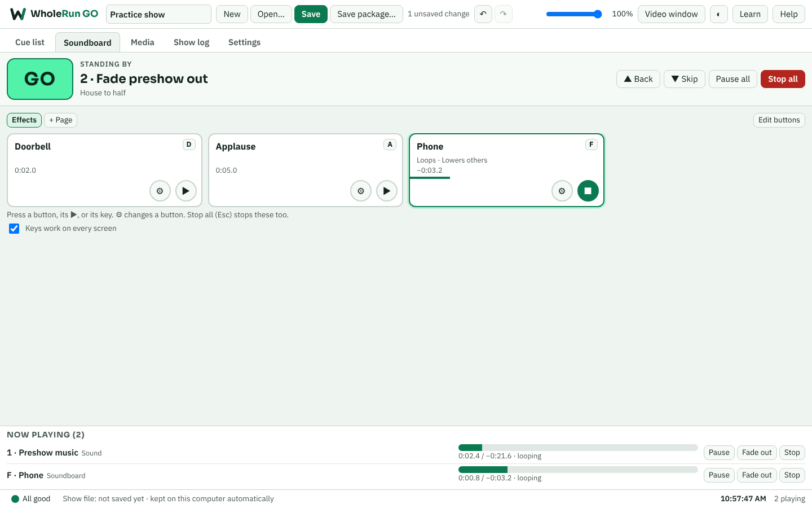This screenshot has width=812, height=508.
Task: Click the WholeRun GO logo
Action: pyautogui.click(x=54, y=14)
